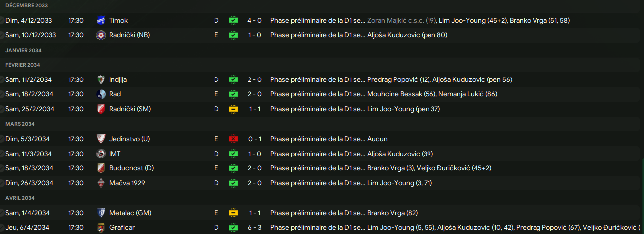The height and width of the screenshot is (234, 644).
Task: Click the yellow draw icon for Metalac match
Action: click(233, 213)
